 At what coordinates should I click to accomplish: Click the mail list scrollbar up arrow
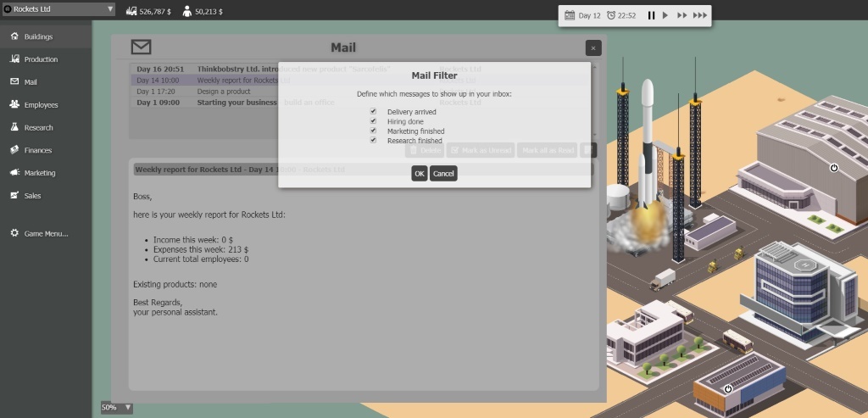pyautogui.click(x=594, y=68)
